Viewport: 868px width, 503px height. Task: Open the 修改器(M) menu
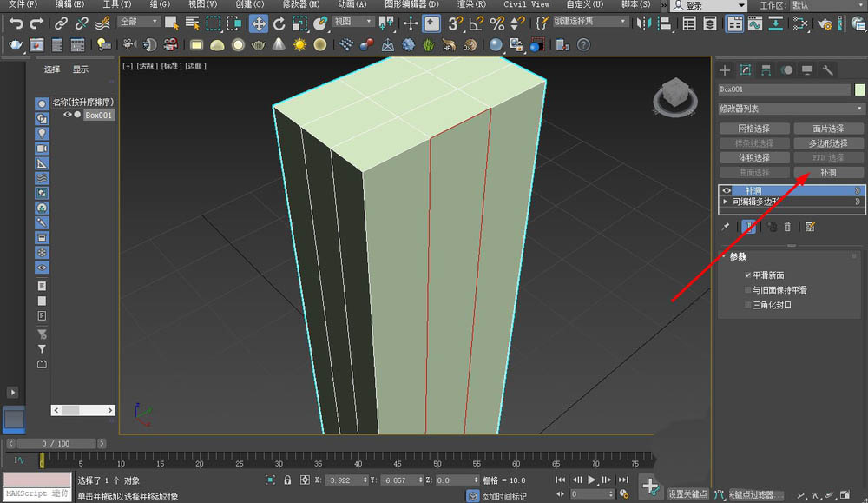pyautogui.click(x=300, y=4)
